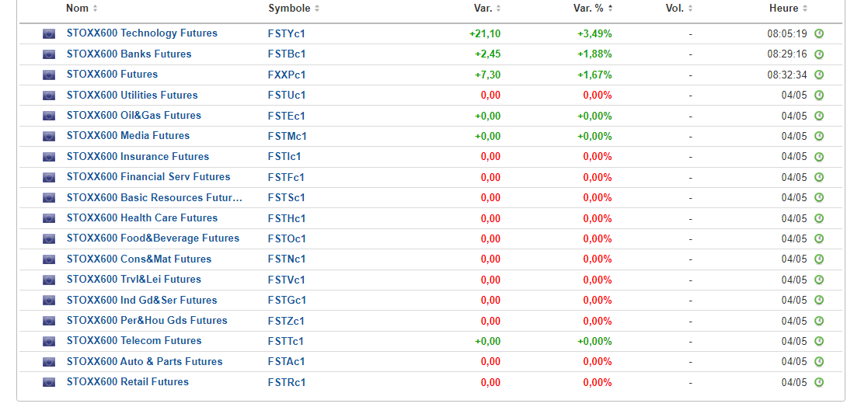Click the flag icon beside STOXX600 Media Futures

(x=49, y=136)
